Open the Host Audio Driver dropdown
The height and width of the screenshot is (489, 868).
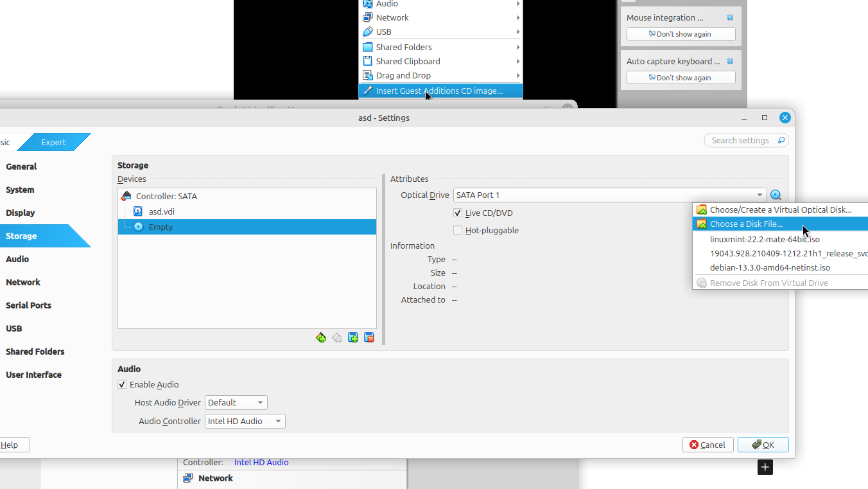pyautogui.click(x=236, y=403)
